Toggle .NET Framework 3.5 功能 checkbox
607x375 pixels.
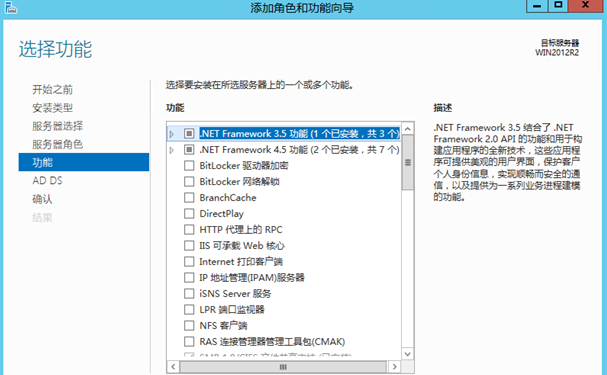(x=189, y=134)
